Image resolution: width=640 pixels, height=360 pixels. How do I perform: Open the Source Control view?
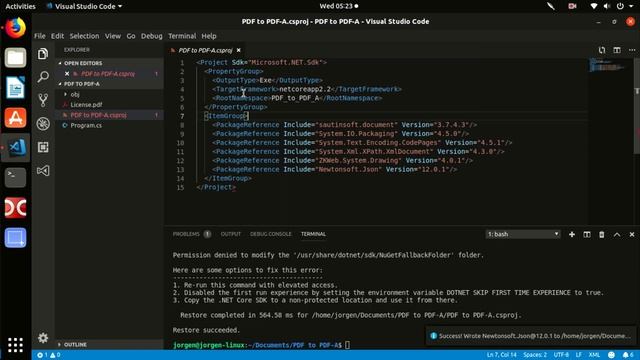coord(43,100)
